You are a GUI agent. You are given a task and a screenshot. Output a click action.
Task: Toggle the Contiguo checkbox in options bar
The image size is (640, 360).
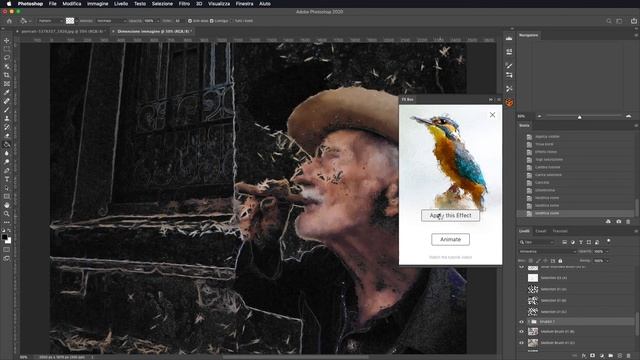click(211, 21)
